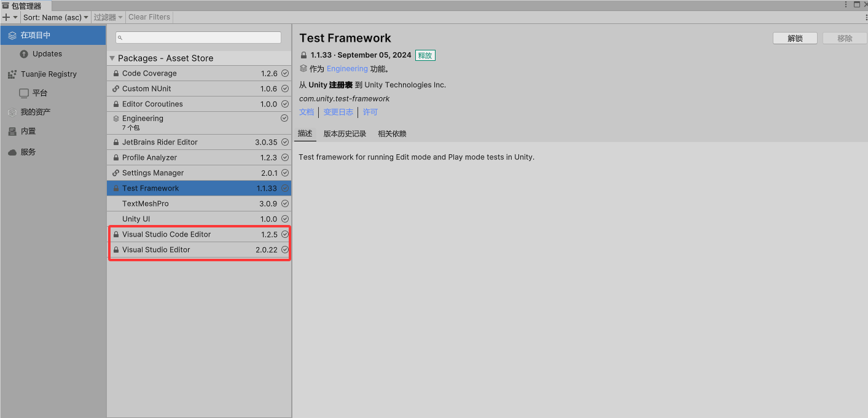The image size is (868, 418).
Task: Select 内置 in the sidebar
Action: pyautogui.click(x=28, y=132)
